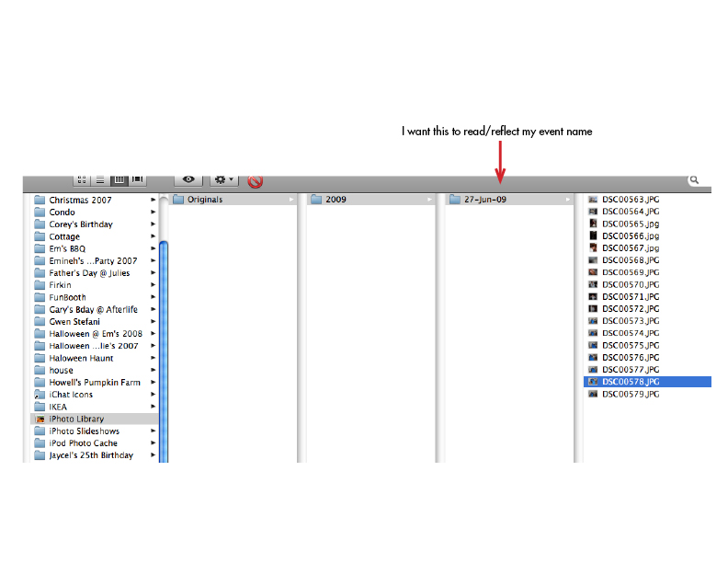Expand Cottage via its disclosure arrow
Viewport: 728px width, 563px height.
[153, 236]
